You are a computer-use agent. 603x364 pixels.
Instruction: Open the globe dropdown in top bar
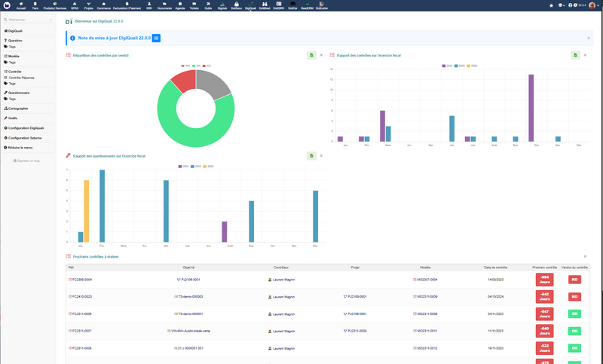[562, 5]
